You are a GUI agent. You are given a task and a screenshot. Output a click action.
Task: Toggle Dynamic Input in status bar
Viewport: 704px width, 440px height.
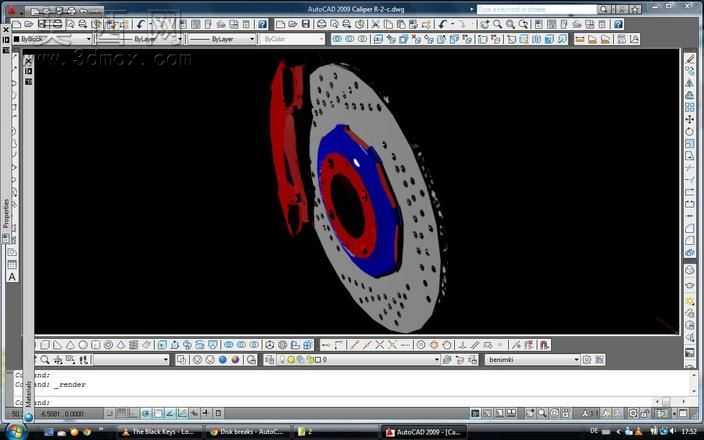(195, 413)
